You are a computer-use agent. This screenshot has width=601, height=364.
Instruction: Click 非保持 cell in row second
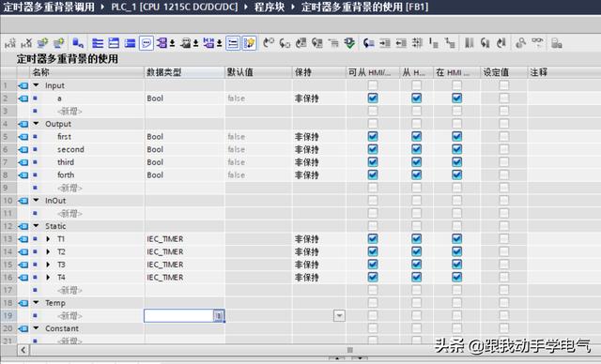319,149
